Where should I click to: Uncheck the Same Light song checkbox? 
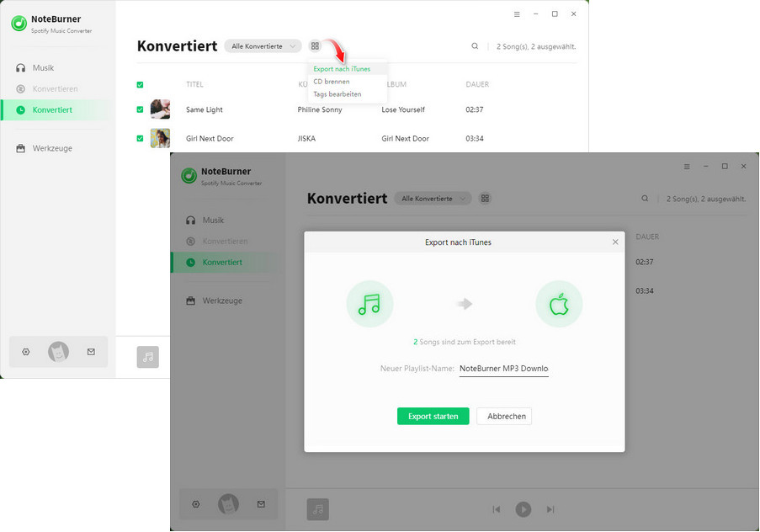pos(140,109)
